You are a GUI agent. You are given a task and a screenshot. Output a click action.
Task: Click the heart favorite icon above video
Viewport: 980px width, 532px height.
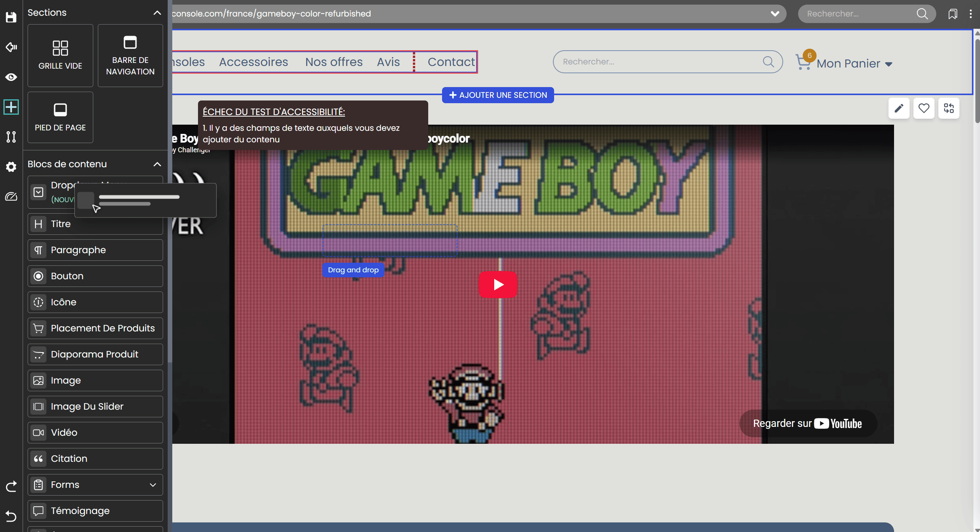(x=924, y=108)
